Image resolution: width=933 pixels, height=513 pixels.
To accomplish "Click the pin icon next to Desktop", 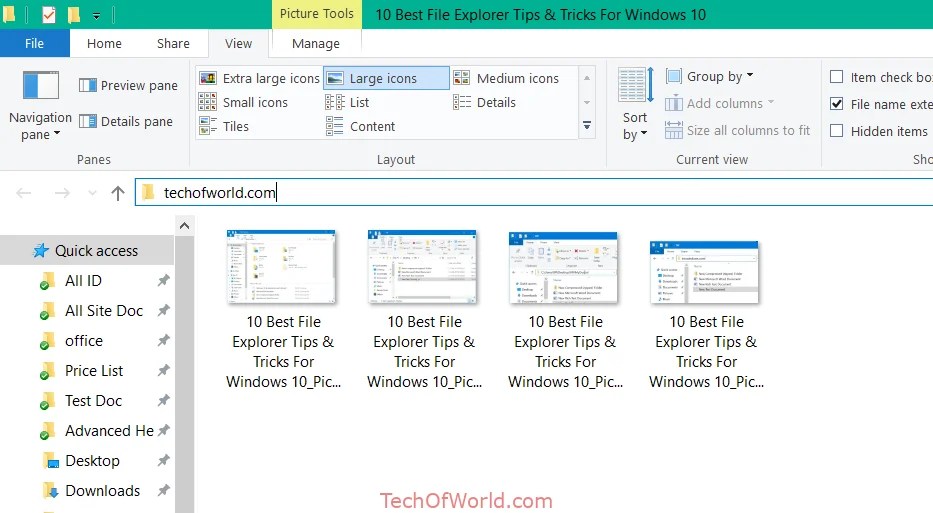I will click(163, 460).
